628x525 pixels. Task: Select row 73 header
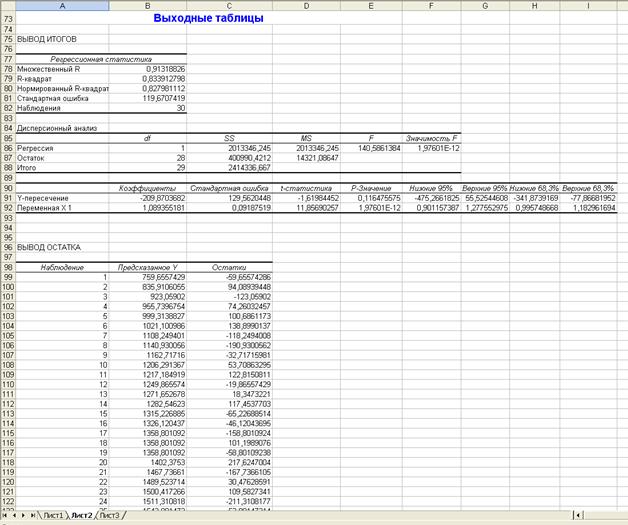coord(7,18)
